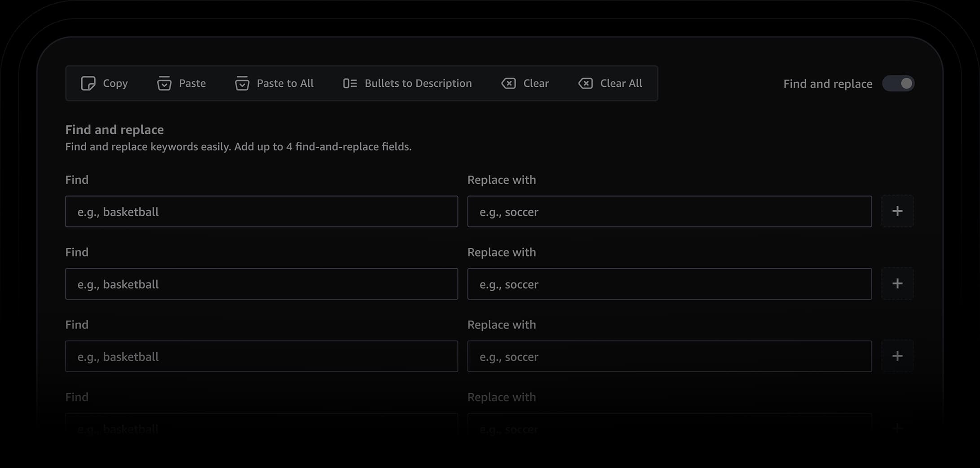Click the first add field plus icon
Image resolution: width=980 pixels, height=468 pixels.
tap(897, 211)
